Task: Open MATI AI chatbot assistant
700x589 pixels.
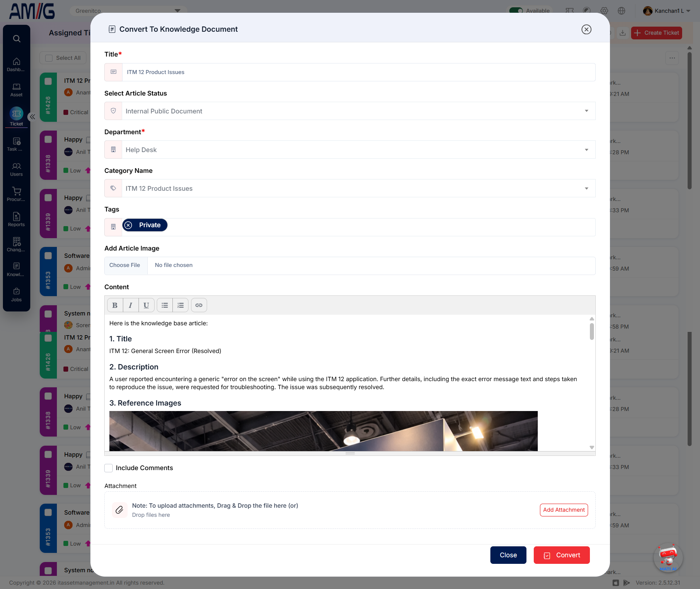Action: (668, 558)
